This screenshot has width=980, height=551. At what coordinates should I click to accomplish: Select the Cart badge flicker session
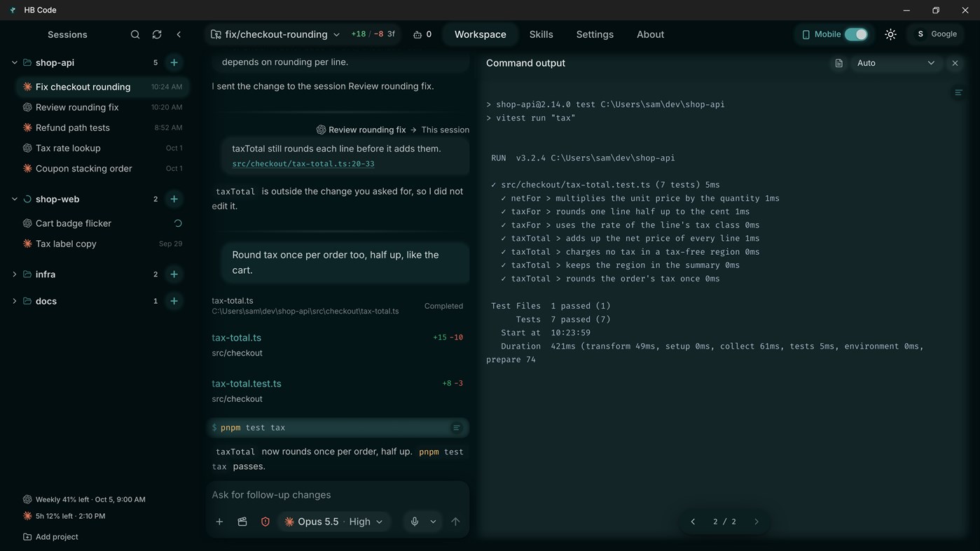click(x=102, y=223)
